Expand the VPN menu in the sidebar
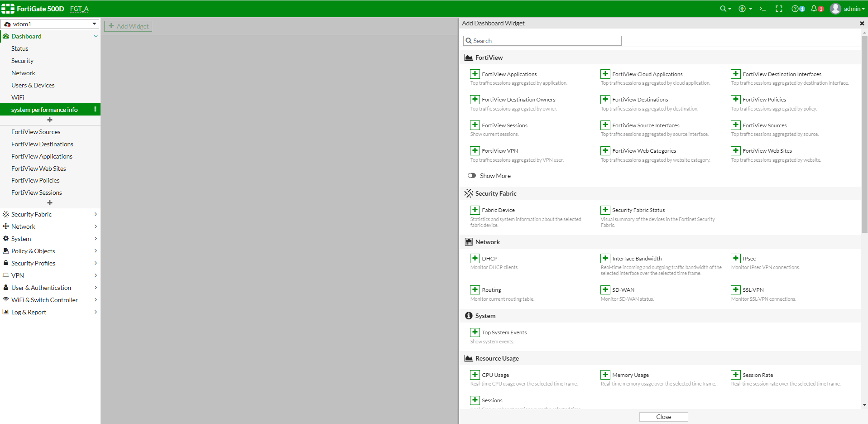Screen dimensions: 868x424 click(x=50, y=275)
